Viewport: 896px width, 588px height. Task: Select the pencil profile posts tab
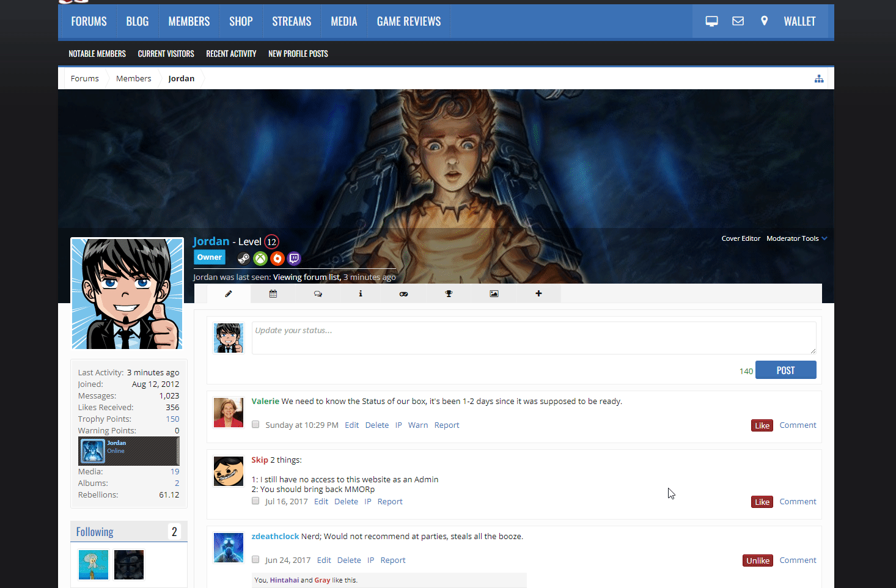tap(229, 294)
